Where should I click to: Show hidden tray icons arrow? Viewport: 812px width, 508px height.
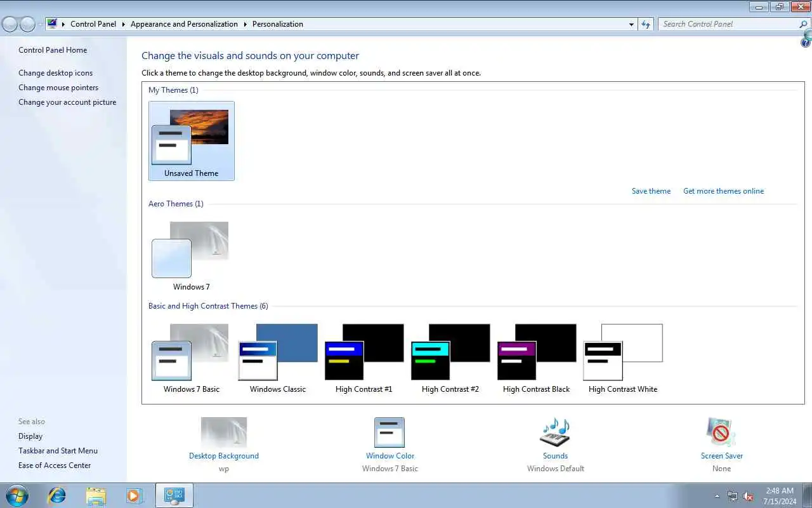coord(717,496)
